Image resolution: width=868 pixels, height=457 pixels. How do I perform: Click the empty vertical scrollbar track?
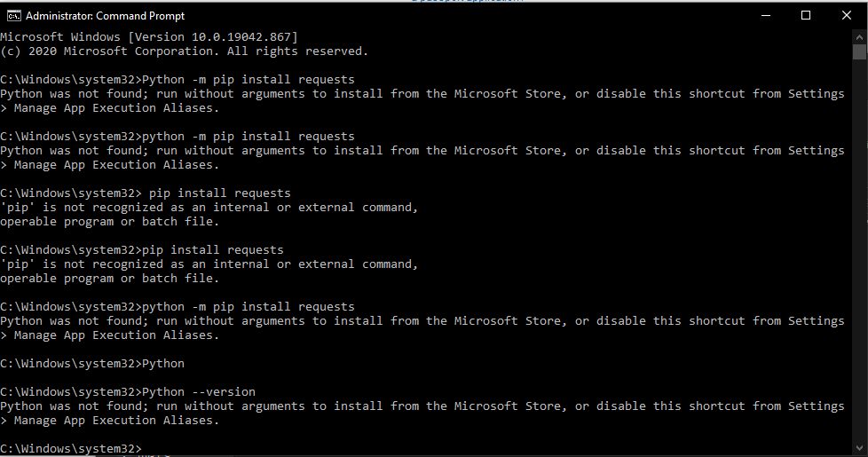859,249
